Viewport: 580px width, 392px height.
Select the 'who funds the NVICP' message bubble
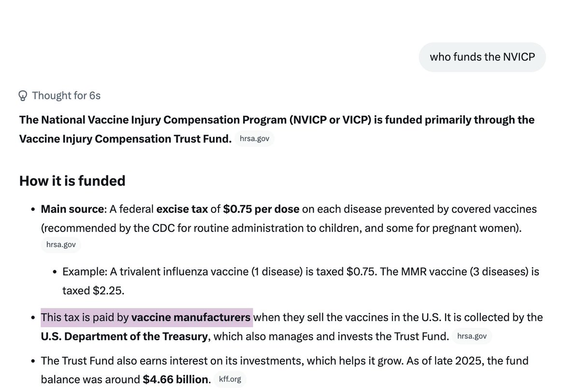point(482,57)
